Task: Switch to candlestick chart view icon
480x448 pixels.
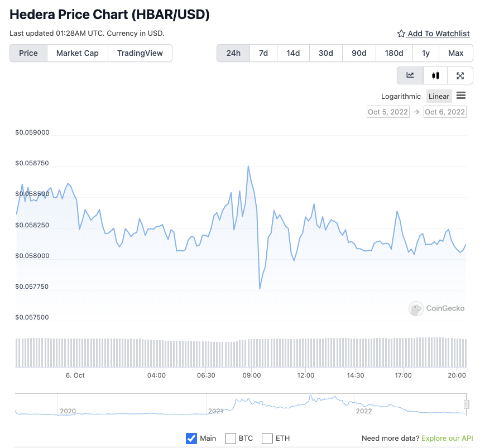Action: (435, 75)
